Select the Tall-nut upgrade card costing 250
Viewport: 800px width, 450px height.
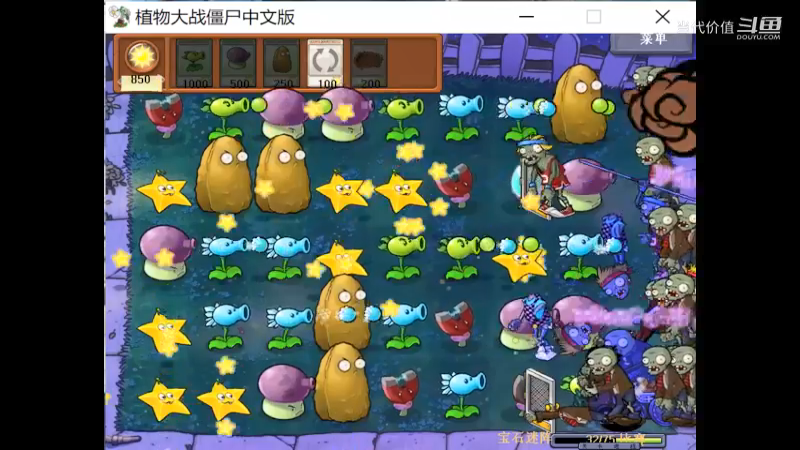coord(282,63)
